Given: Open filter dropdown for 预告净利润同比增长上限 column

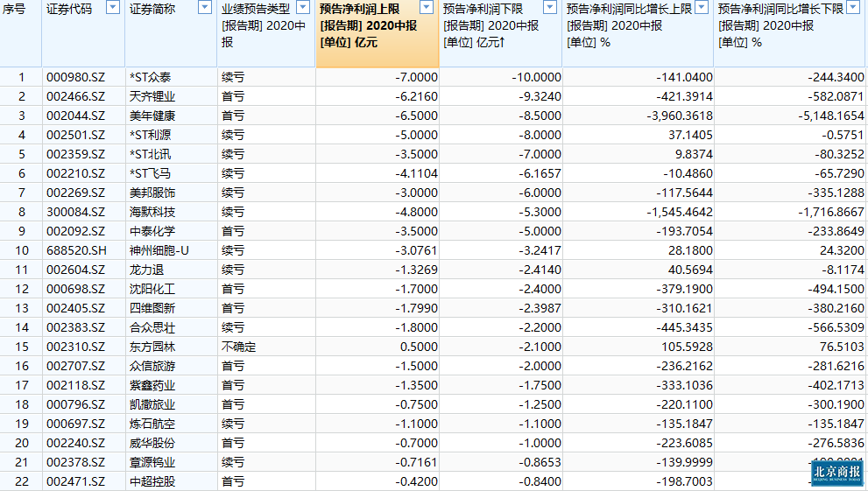Looking at the screenshot, I should [702, 7].
